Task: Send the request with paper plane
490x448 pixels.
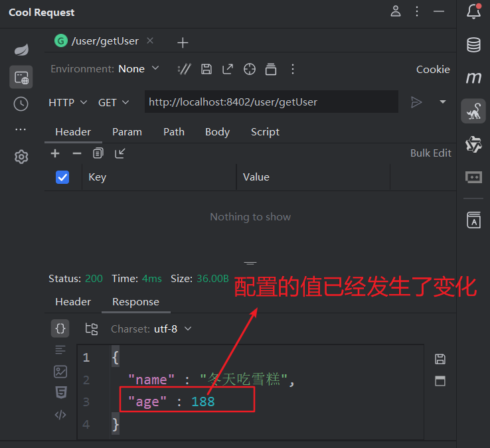Action: click(x=416, y=102)
